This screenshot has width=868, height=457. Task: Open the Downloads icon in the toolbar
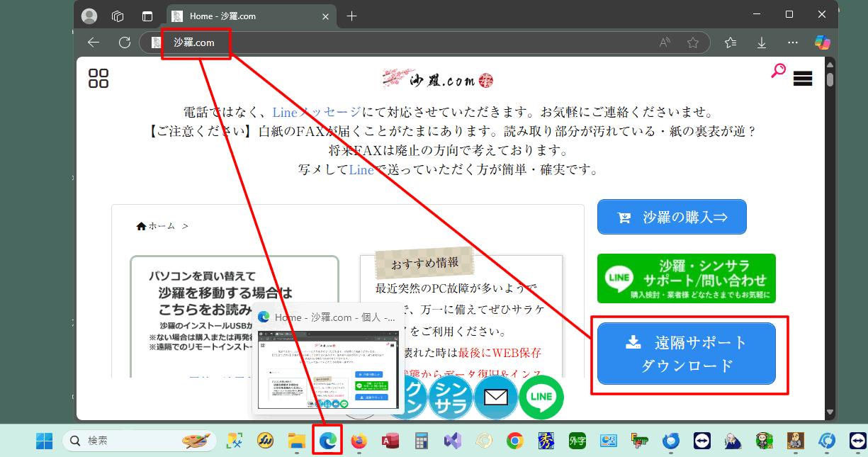[x=762, y=43]
